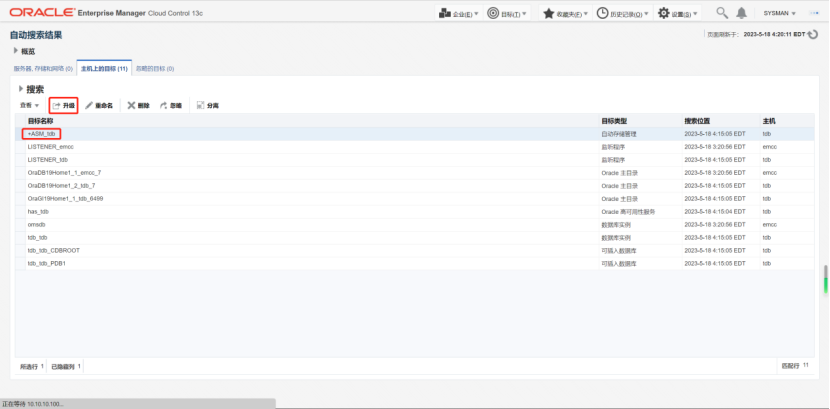Viewport: 830px width, 409px height.
Task: Click the 删除 delete X button
Action: (x=139, y=106)
